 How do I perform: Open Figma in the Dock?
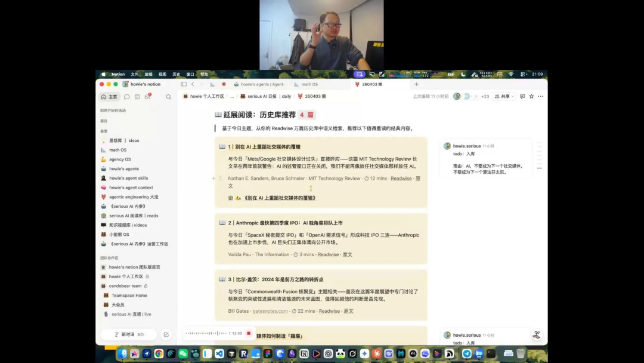(268, 353)
